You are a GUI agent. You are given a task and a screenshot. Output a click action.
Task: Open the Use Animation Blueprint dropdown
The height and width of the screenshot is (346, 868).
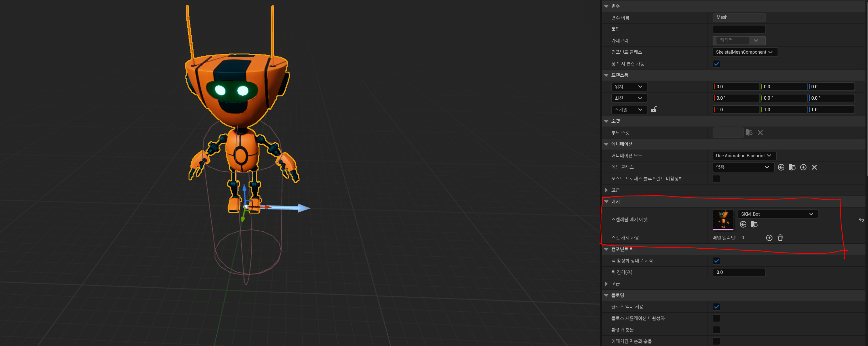click(x=744, y=156)
